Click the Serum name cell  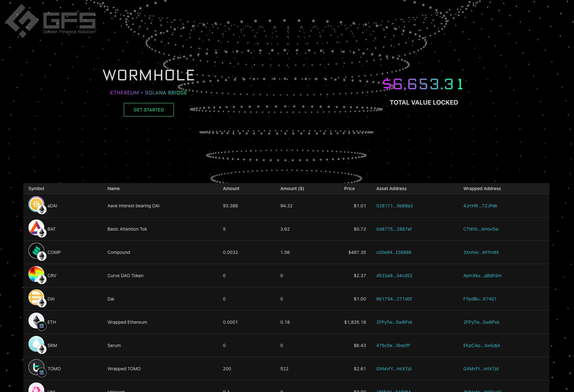(x=114, y=345)
